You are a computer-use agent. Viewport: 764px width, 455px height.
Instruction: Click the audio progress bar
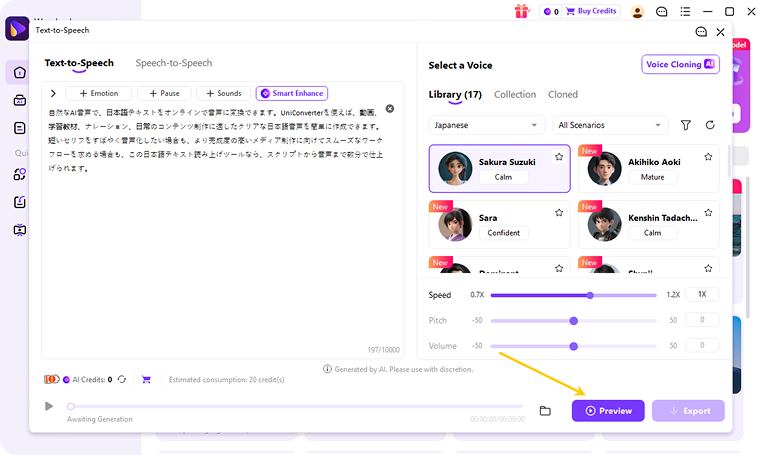(296, 406)
